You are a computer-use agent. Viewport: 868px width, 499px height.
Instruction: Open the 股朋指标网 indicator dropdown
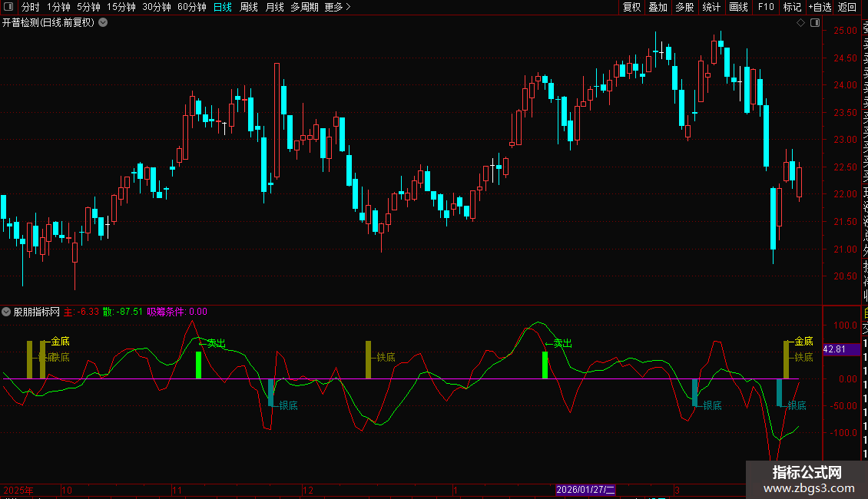click(x=6, y=312)
